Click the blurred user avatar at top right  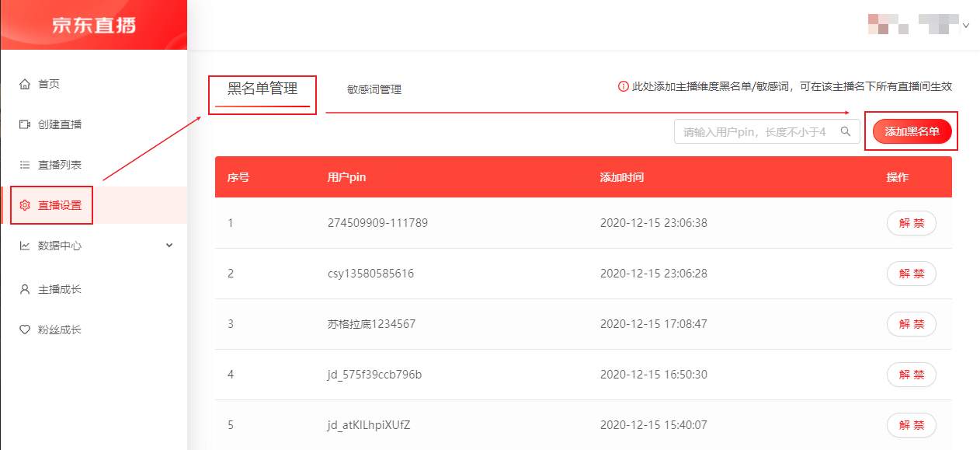coord(888,24)
